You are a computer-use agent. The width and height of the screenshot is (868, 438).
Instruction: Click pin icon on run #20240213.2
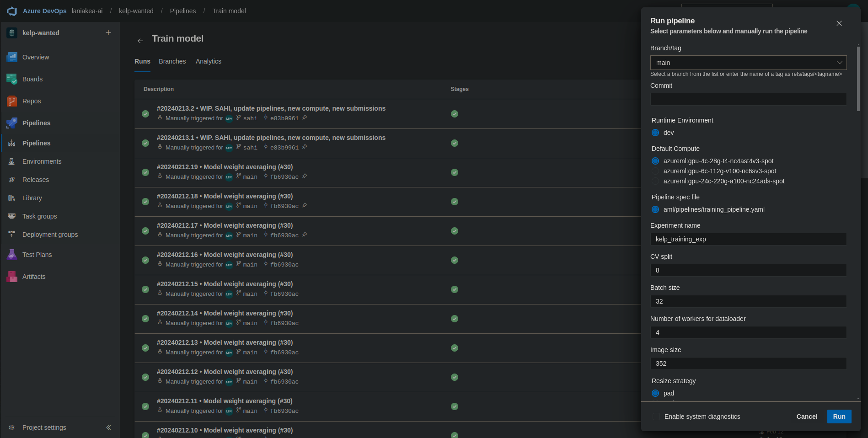click(305, 118)
